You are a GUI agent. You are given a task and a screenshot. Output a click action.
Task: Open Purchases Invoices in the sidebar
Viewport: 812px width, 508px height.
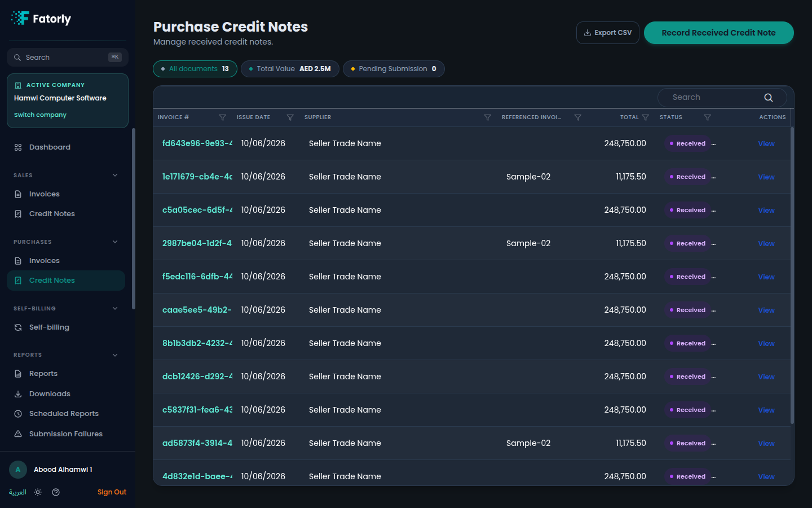click(x=66, y=261)
